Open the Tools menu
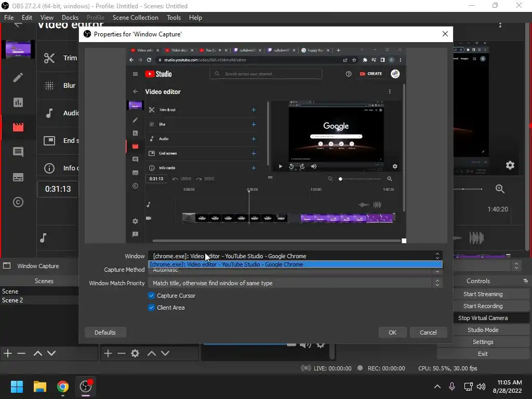This screenshot has height=399, width=532. point(174,17)
